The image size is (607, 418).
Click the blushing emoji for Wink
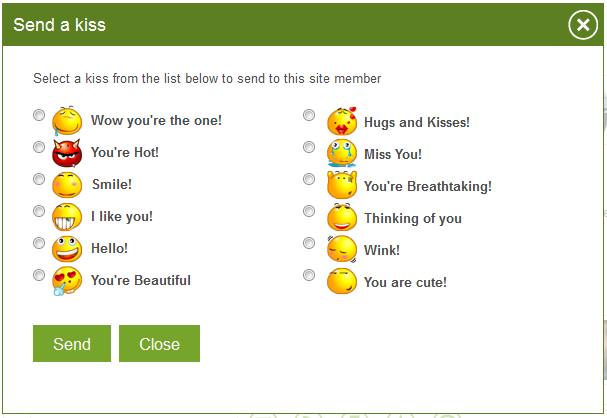click(342, 249)
